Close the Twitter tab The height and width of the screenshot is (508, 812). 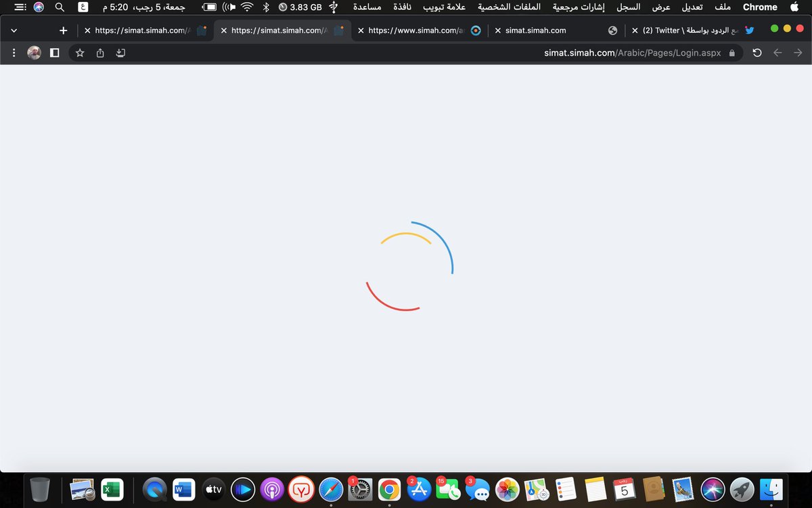pyautogui.click(x=635, y=30)
